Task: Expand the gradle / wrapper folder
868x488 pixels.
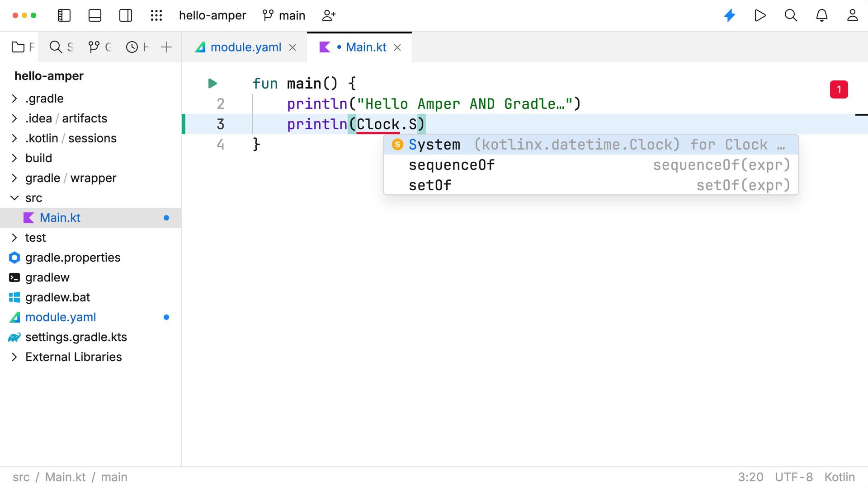Action: pyautogui.click(x=14, y=178)
